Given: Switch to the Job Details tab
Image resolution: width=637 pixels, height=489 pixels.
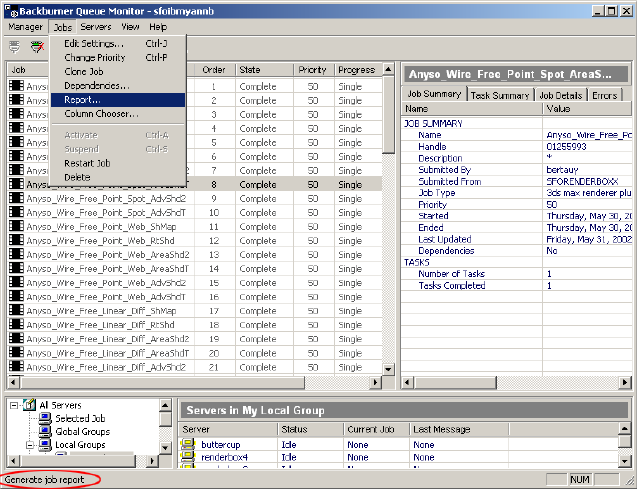Looking at the screenshot, I should pyautogui.click(x=561, y=95).
